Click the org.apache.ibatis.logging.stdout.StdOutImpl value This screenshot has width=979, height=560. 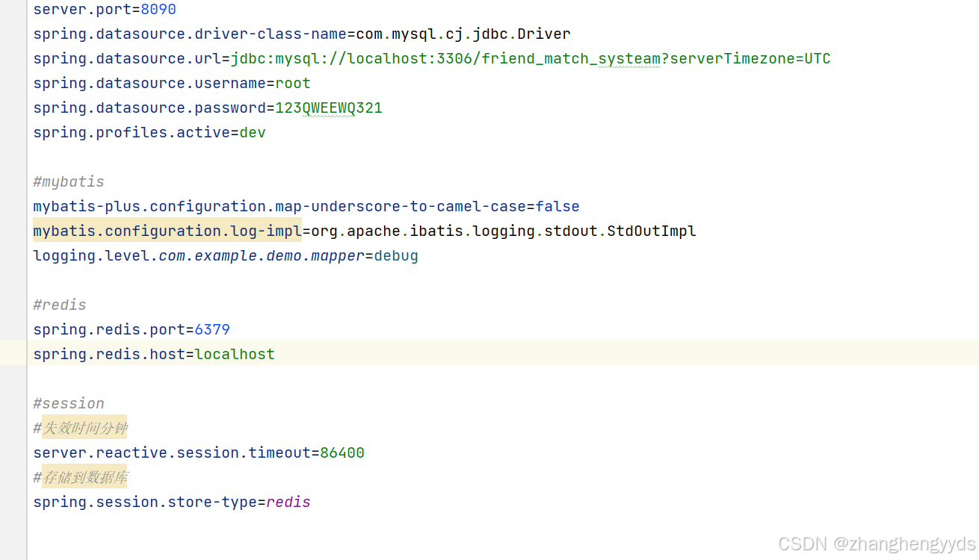[504, 231]
